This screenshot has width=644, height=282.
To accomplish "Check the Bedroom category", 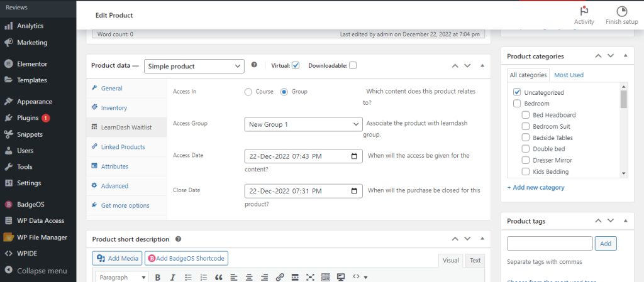I will coord(517,104).
